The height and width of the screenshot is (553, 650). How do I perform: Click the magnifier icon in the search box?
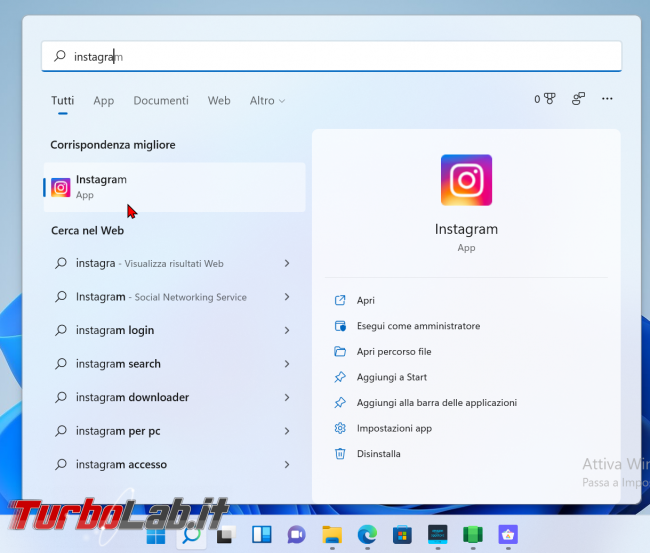60,56
